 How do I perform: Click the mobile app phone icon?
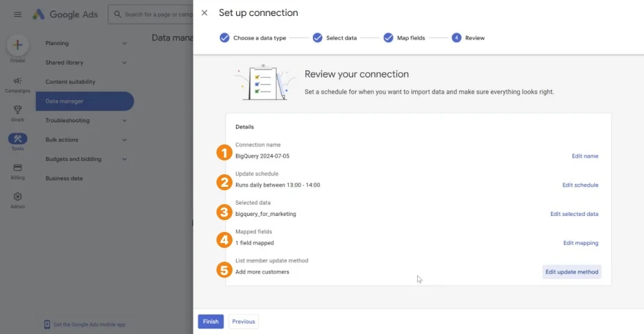coord(46,324)
